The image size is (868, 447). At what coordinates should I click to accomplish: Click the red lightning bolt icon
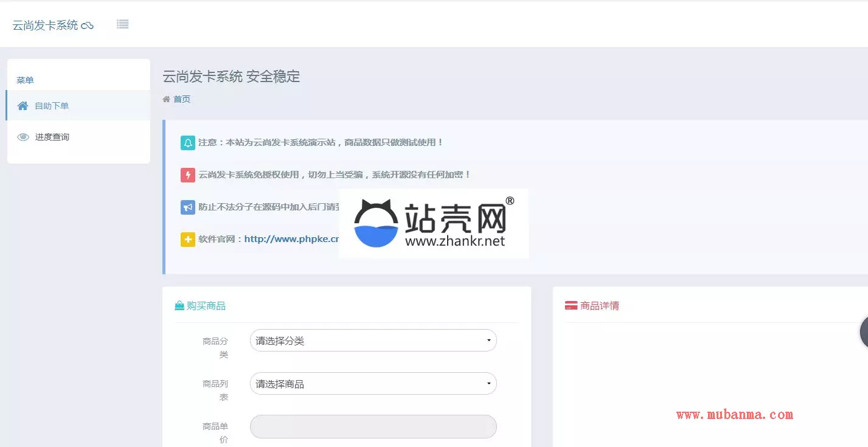187,175
